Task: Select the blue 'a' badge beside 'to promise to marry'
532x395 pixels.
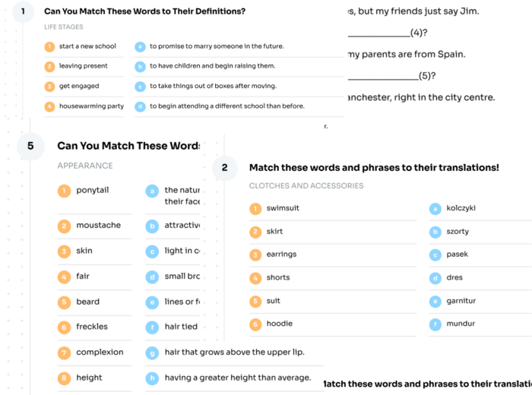Action: [140, 46]
